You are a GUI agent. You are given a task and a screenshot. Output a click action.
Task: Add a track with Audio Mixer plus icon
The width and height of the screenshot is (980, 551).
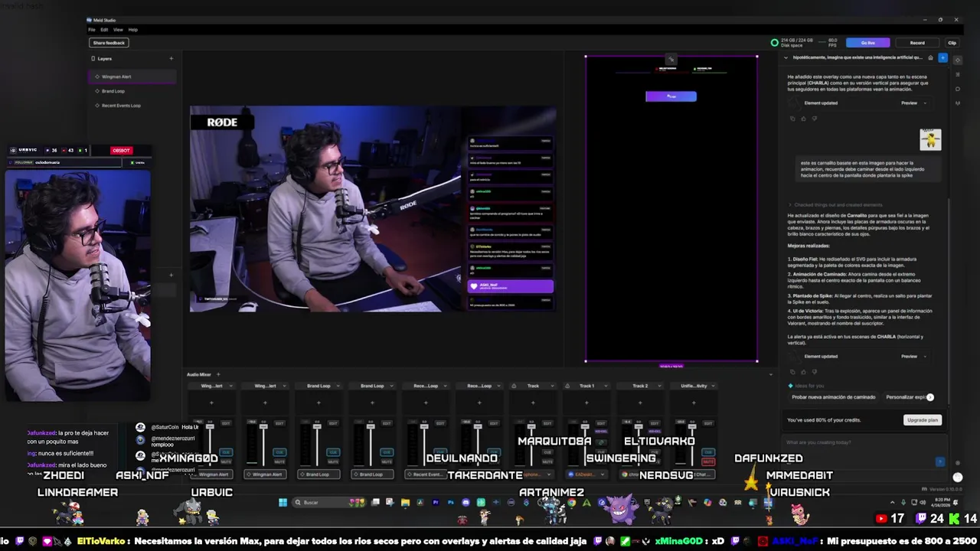tap(217, 374)
